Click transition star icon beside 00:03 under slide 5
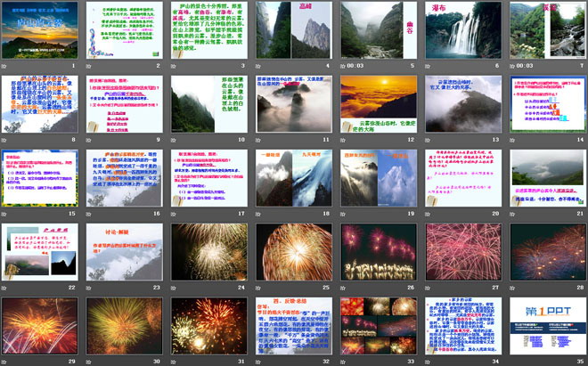This screenshot has height=366, width=588. [x=343, y=66]
